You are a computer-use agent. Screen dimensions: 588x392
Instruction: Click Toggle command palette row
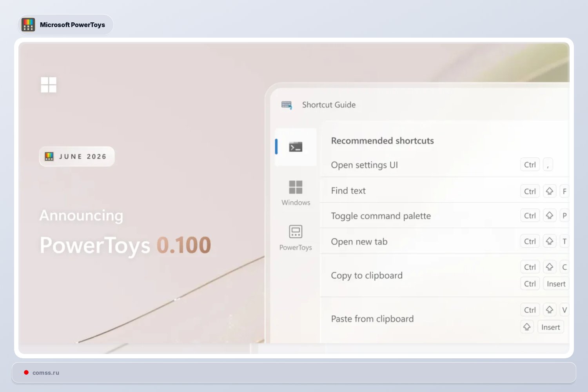[445, 216]
